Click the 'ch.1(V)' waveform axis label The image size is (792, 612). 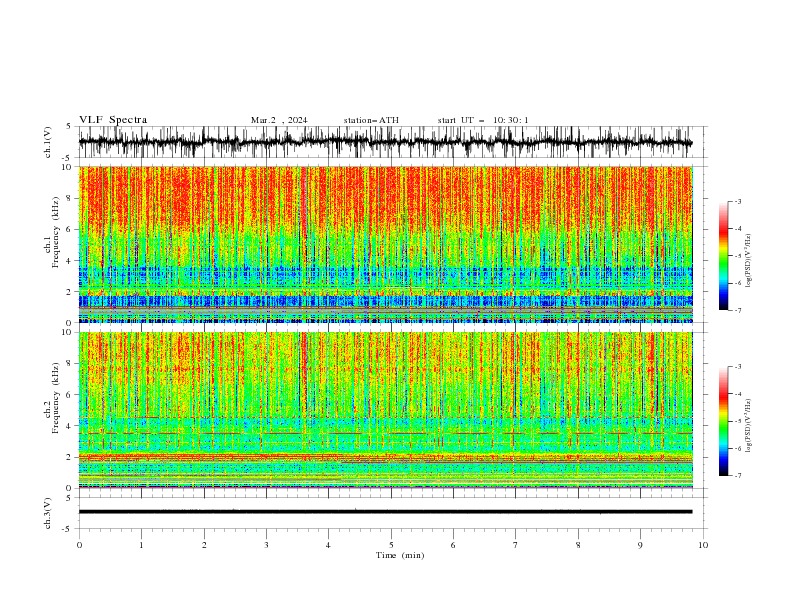click(x=48, y=142)
